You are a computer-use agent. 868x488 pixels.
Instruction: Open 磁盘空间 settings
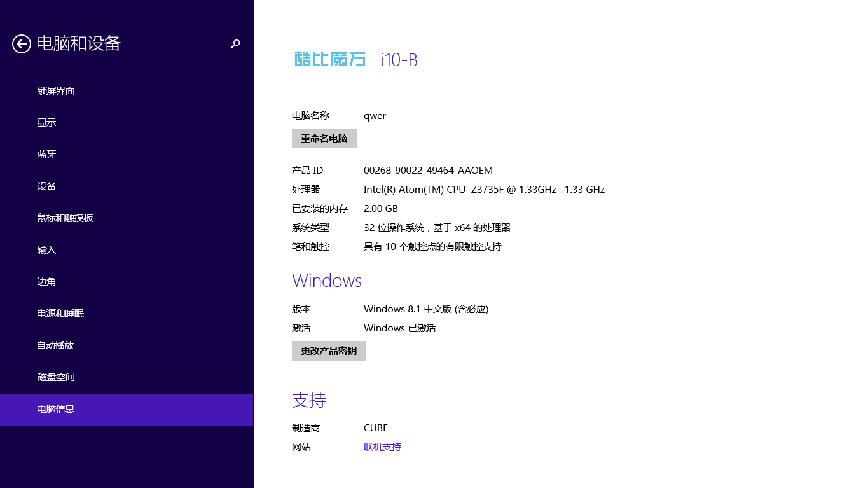[x=56, y=377]
